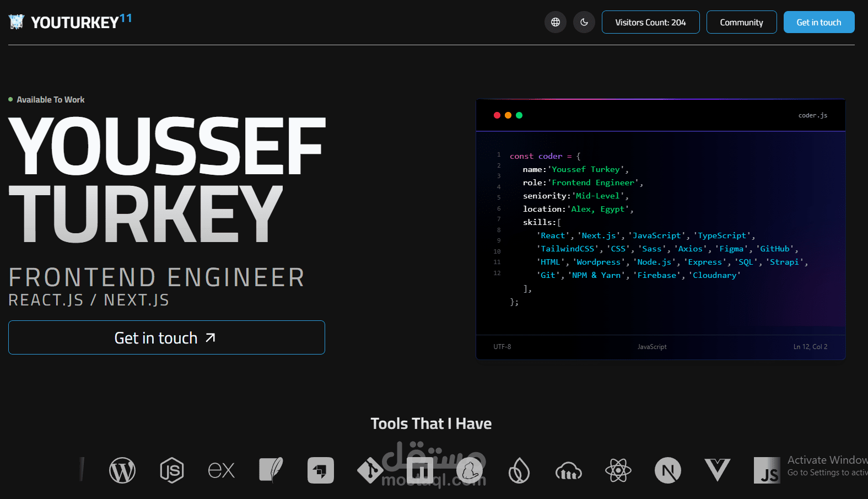Click the green dot in code window
Viewport: 868px width, 499px height.
click(x=519, y=115)
